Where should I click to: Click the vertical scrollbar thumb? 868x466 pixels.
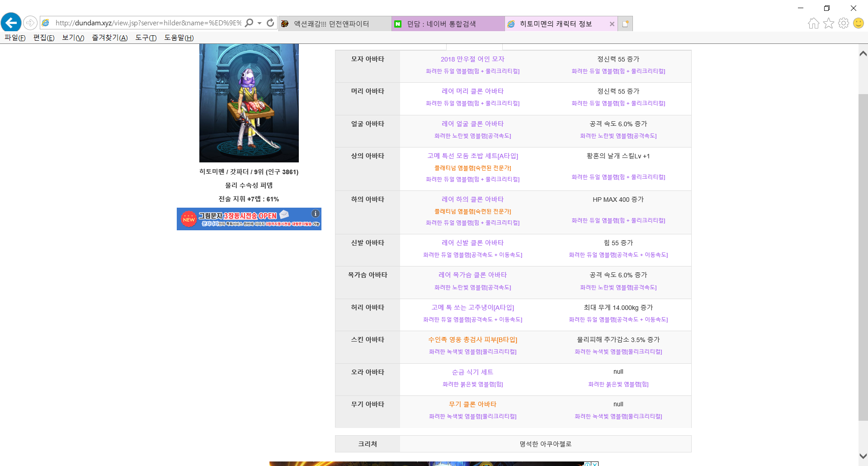[x=863, y=257]
